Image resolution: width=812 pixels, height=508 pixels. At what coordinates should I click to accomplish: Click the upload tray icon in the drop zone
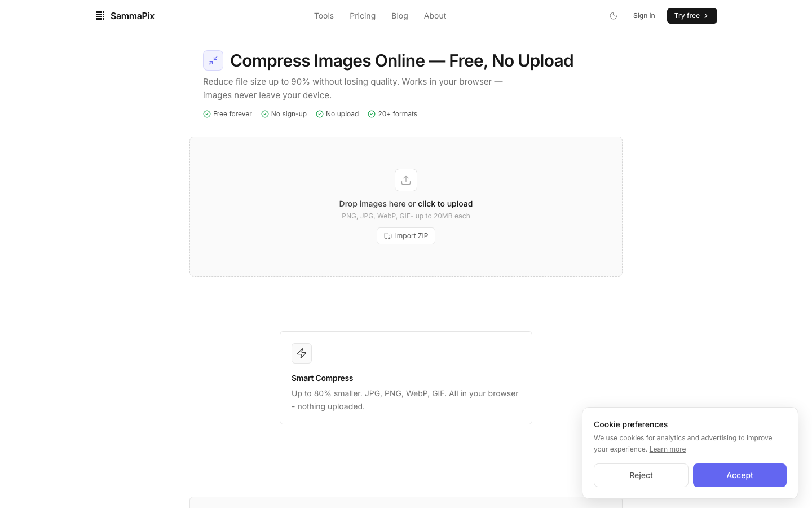406,179
